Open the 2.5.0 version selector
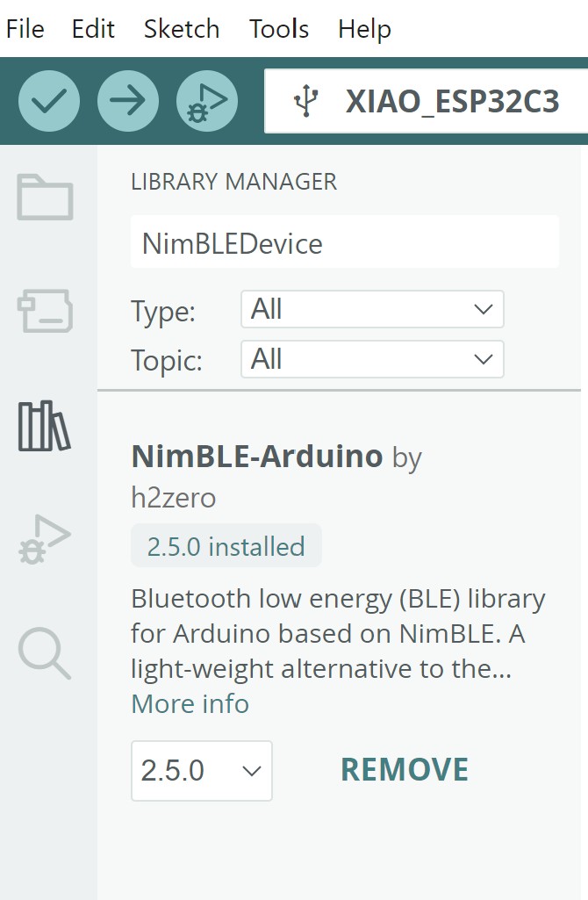This screenshot has height=900, width=588. click(x=202, y=771)
